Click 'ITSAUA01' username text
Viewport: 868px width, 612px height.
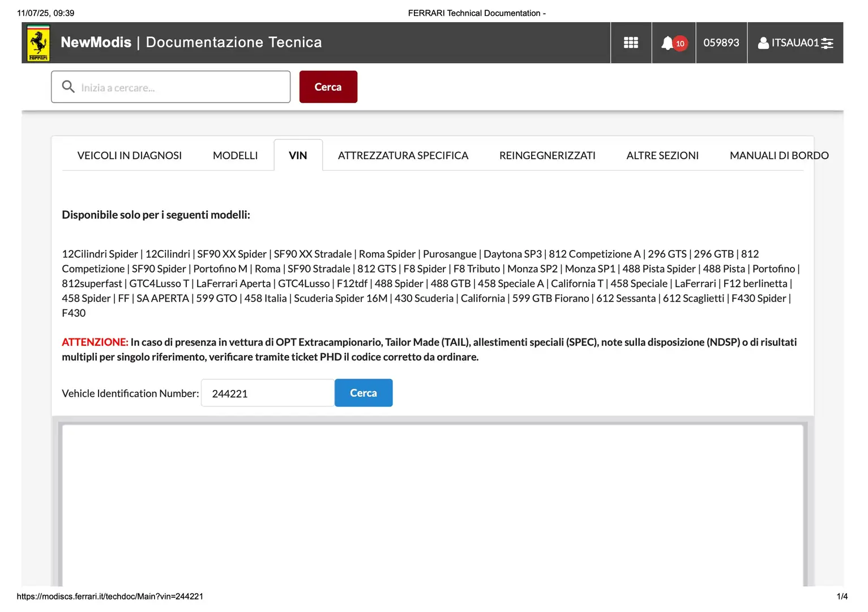click(x=795, y=43)
